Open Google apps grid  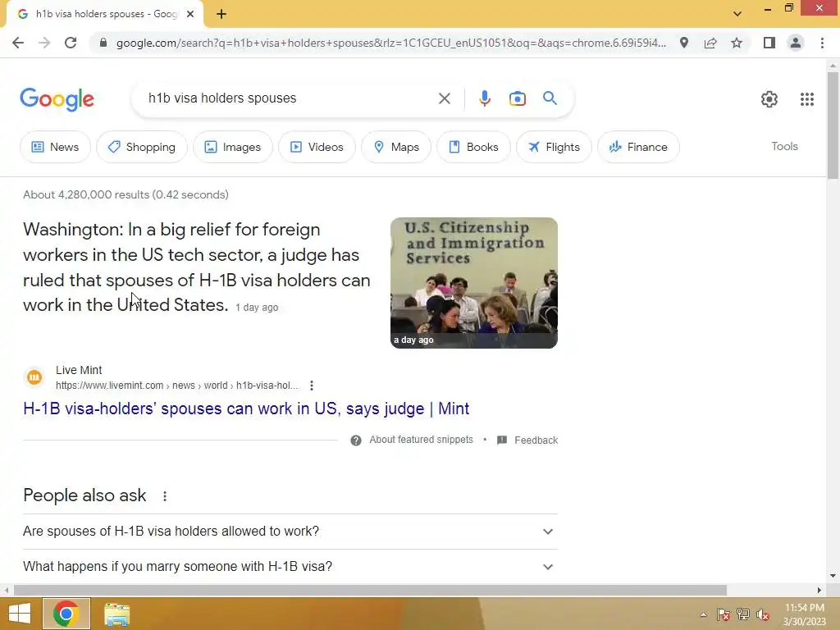click(x=807, y=99)
